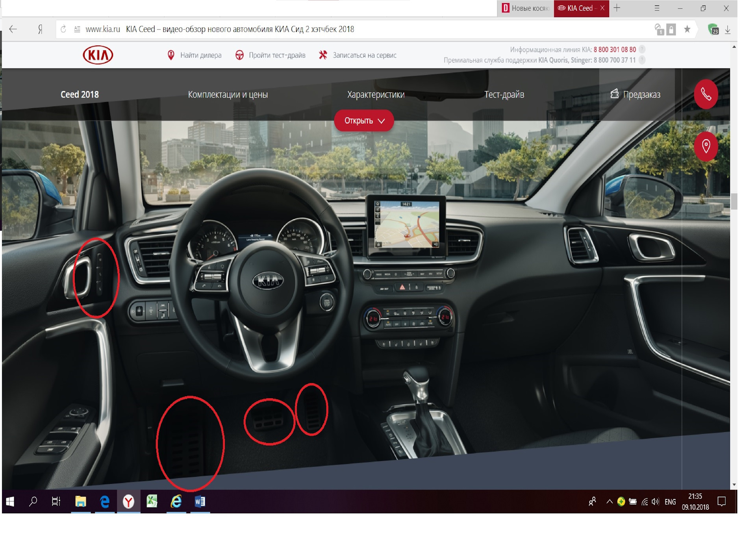Click the crossed tools service icon
Viewport: 756px width, 535px height.
(323, 55)
